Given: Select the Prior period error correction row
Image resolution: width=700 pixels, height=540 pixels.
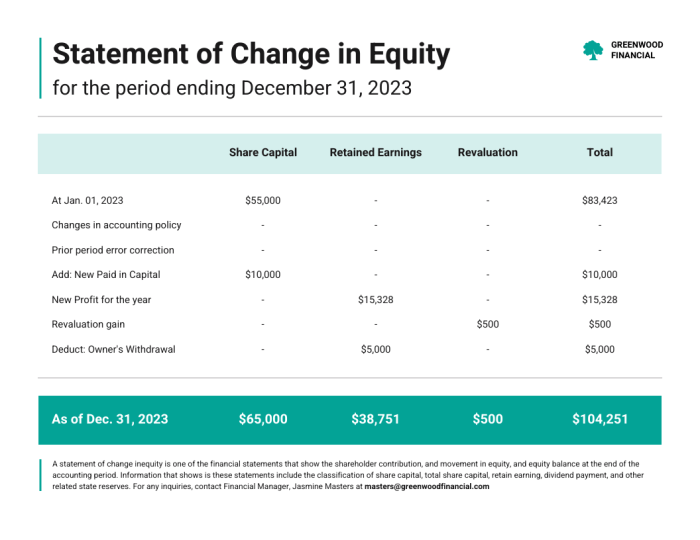Looking at the screenshot, I should tap(350, 250).
